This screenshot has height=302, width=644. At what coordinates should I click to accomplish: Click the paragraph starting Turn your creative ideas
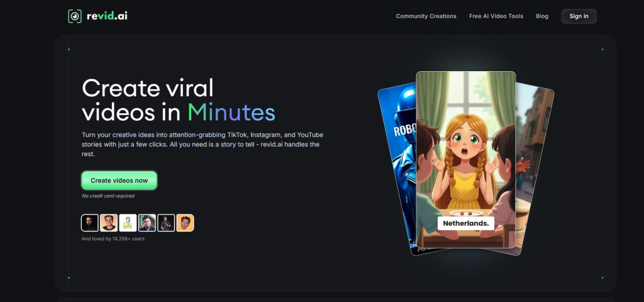pos(203,145)
